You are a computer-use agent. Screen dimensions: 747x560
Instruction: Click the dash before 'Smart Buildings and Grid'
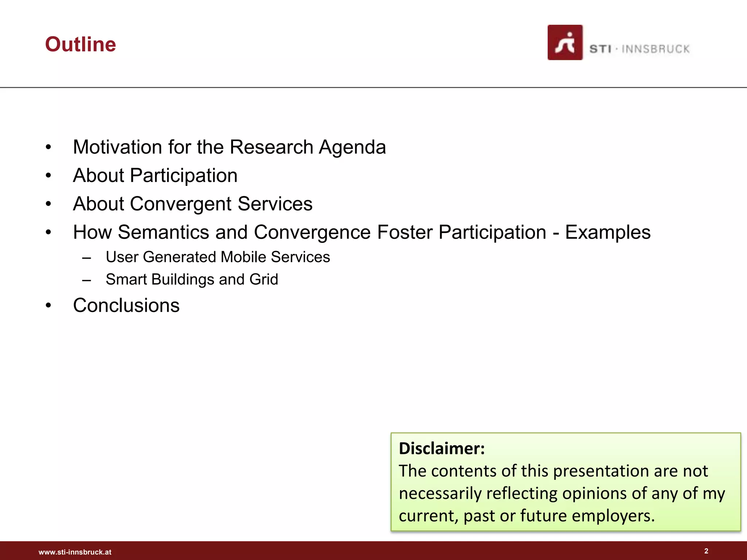pyautogui.click(x=86, y=280)
